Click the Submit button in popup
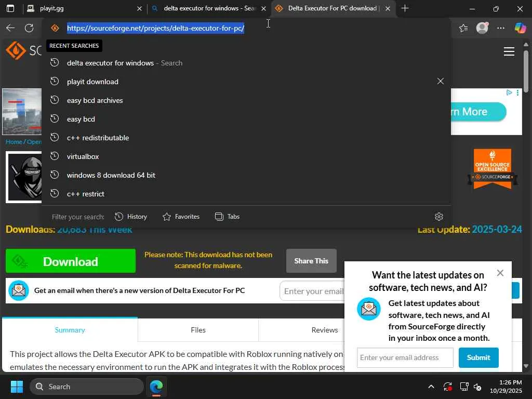This screenshot has width=532, height=399. tap(478, 357)
